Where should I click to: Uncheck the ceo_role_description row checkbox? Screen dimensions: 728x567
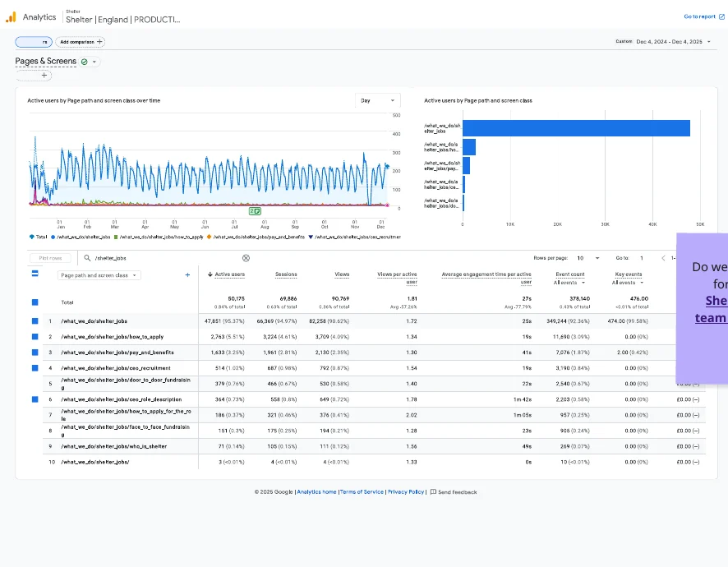(x=35, y=399)
